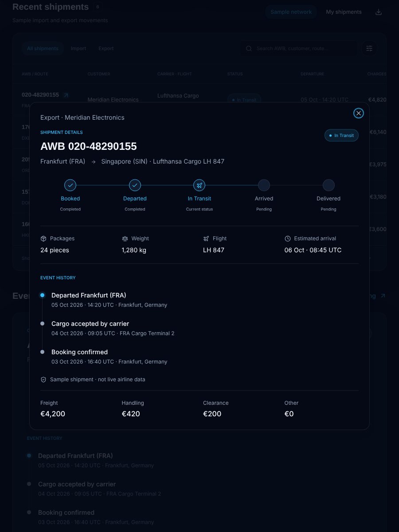Screen dimensions: 399x532
Task: Click Meridian Electronics in the shipments table
Action: (x=113, y=100)
